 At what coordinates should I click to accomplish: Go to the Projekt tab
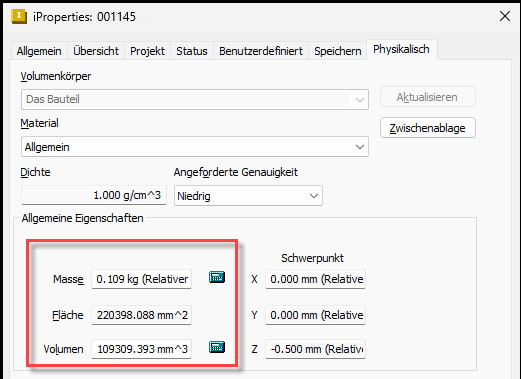click(x=147, y=51)
